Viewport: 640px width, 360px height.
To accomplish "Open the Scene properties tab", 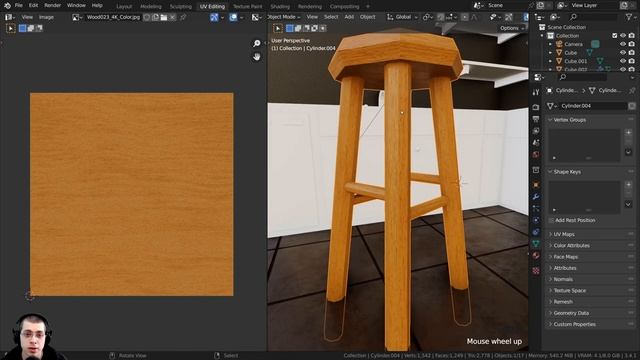I will coord(536,143).
